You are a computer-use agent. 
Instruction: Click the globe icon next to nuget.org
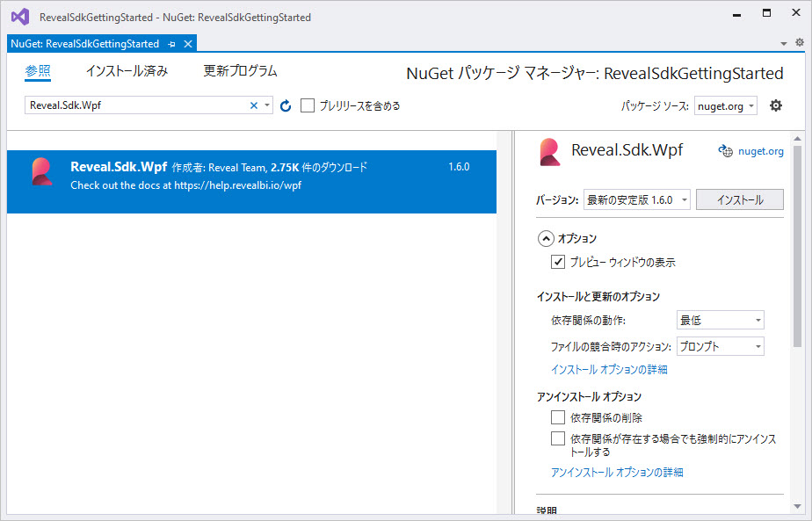(x=725, y=151)
